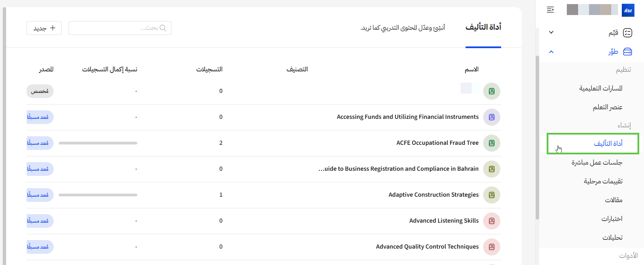Click the Adaptive Construction Strategies course icon
This screenshot has height=265, width=644.
tap(491, 195)
